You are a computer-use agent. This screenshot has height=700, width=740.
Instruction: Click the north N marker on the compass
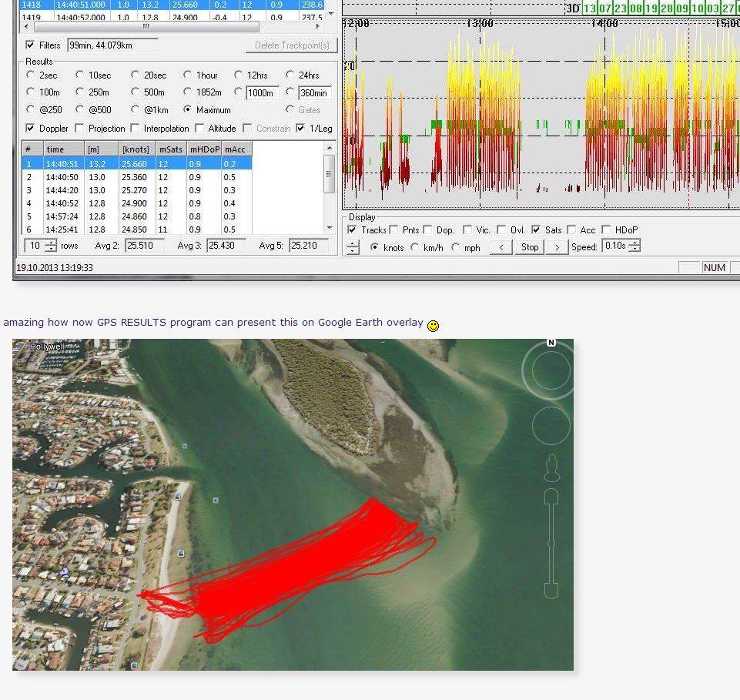click(551, 343)
